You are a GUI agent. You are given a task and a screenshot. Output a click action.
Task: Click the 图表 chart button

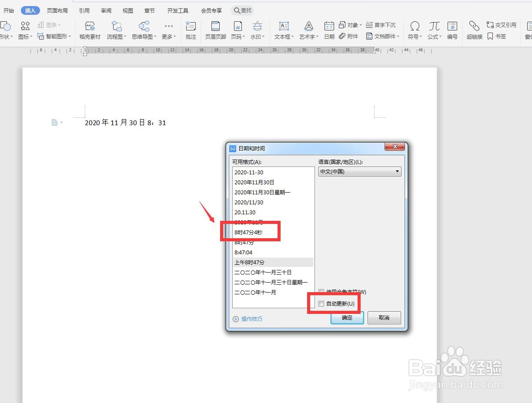pyautogui.click(x=49, y=25)
